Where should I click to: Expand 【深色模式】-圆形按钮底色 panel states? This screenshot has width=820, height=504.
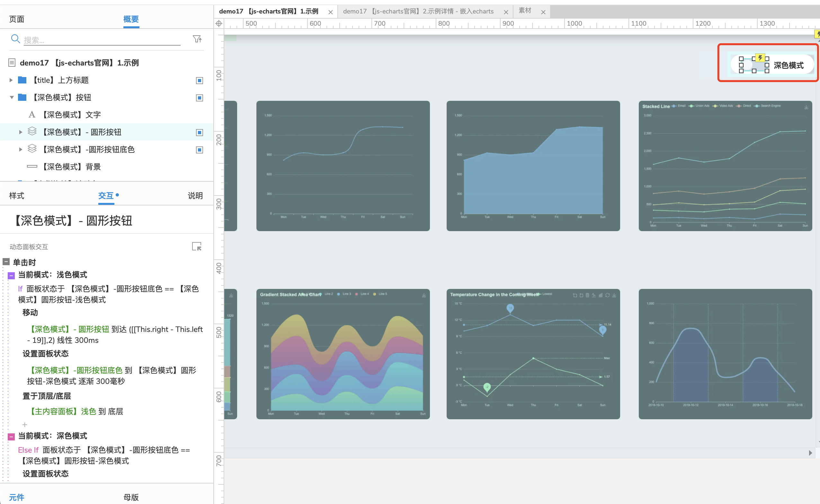point(20,149)
